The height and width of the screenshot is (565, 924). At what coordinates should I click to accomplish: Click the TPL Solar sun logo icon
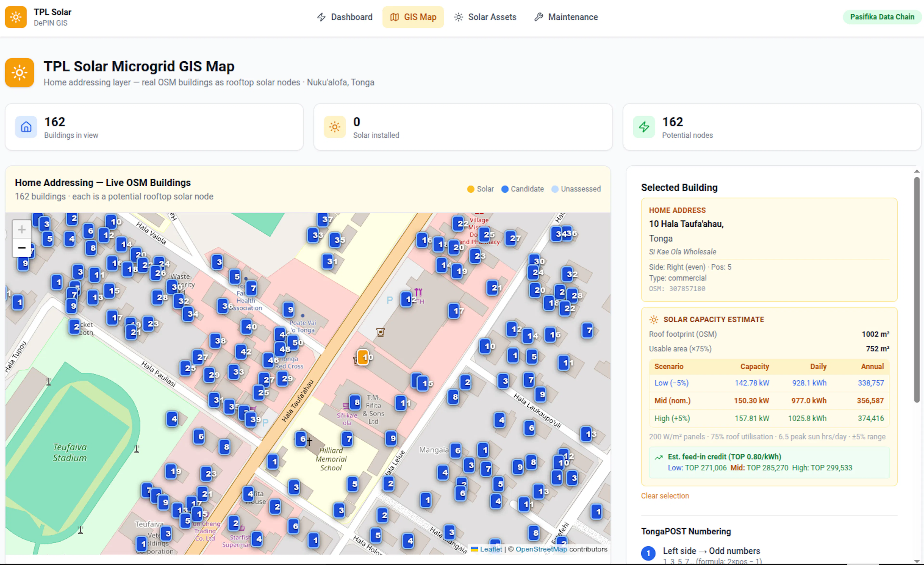click(16, 17)
